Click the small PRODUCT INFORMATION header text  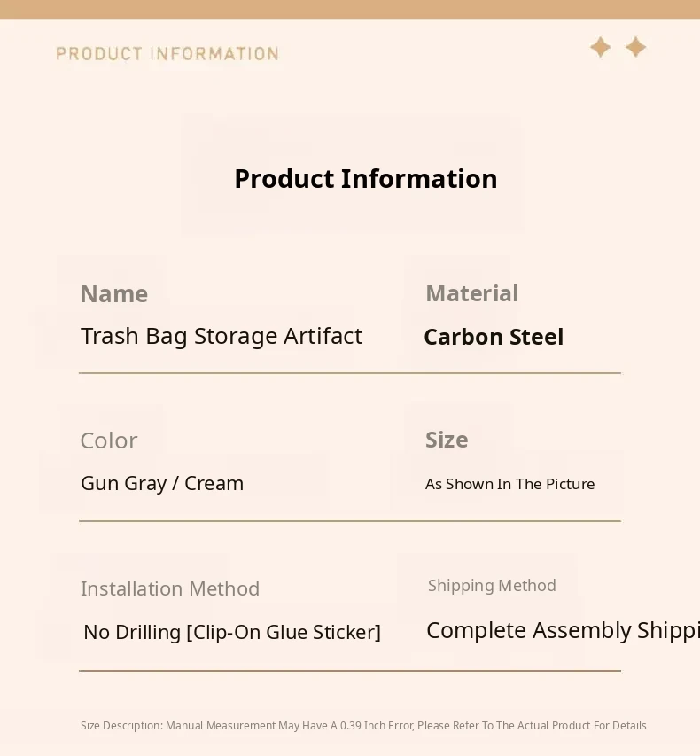[167, 54]
